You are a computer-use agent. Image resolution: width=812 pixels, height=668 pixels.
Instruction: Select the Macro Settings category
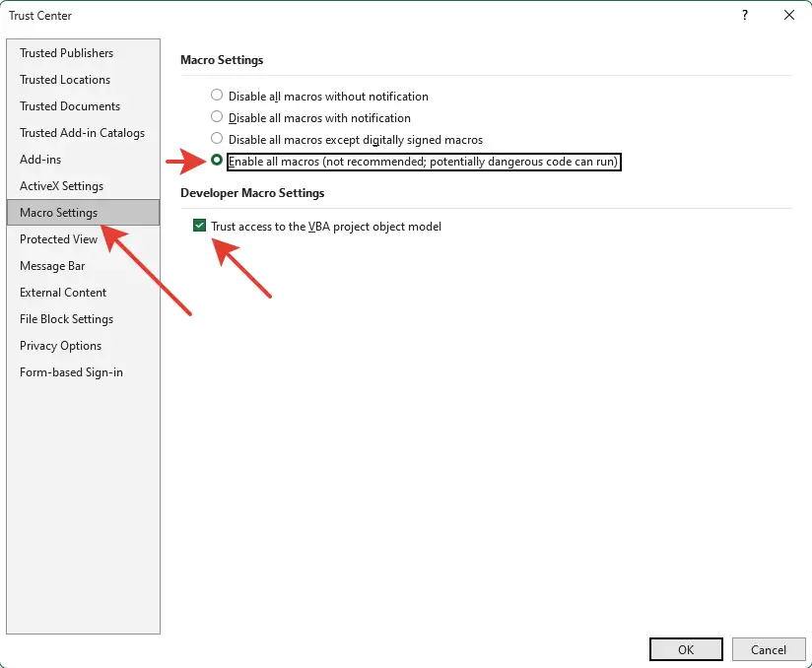tap(58, 212)
